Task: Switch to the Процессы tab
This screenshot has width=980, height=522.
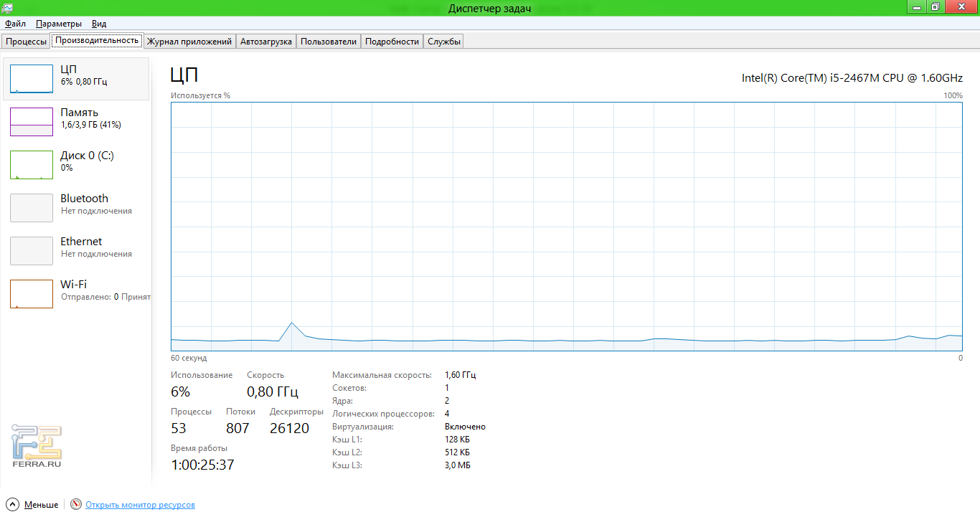Action: point(27,42)
